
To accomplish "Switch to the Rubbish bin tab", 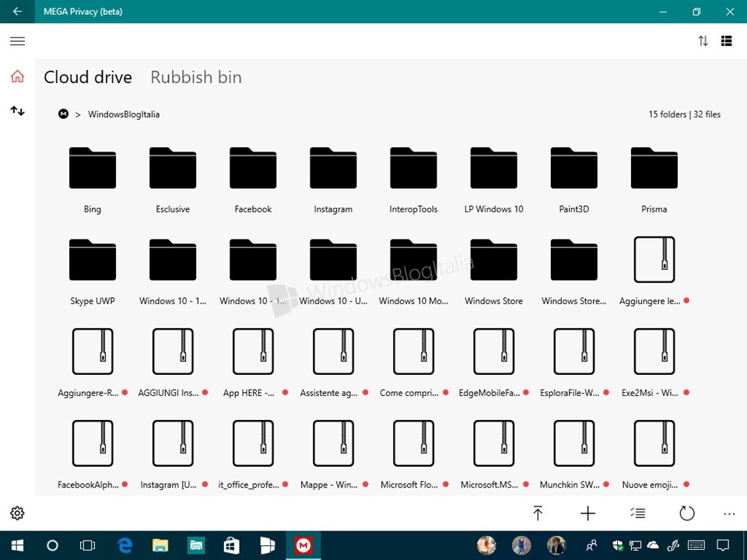I will [196, 77].
